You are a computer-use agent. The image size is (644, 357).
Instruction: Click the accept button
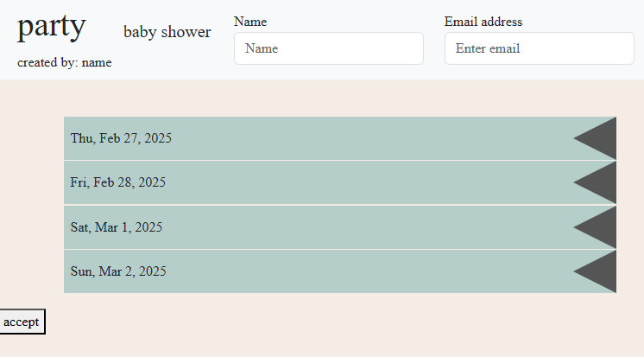coord(22,322)
